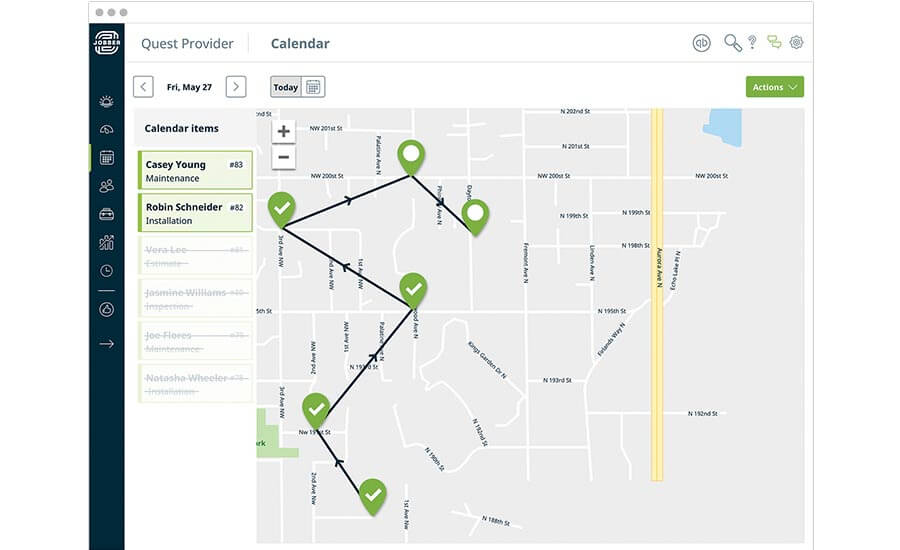Image resolution: width=900 pixels, height=550 pixels.
Task: Go to next day arrow
Action: pos(236,87)
